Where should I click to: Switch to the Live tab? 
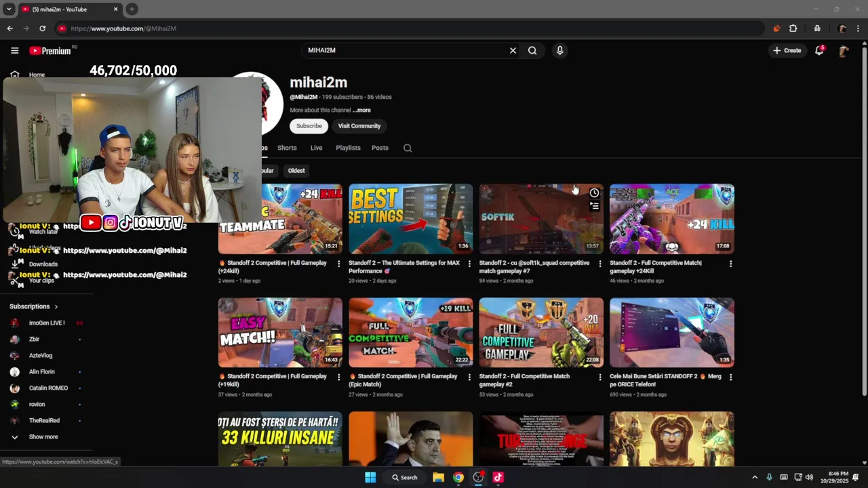316,148
